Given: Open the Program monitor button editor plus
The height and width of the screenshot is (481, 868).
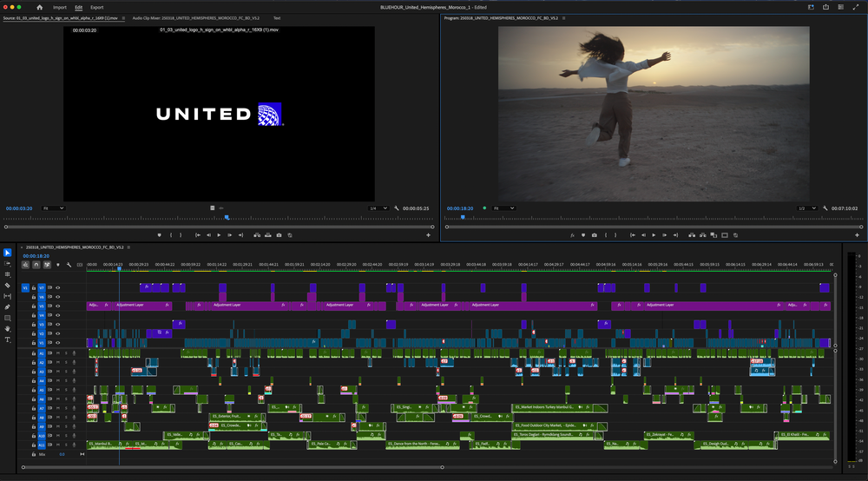Looking at the screenshot, I should click(x=857, y=235).
